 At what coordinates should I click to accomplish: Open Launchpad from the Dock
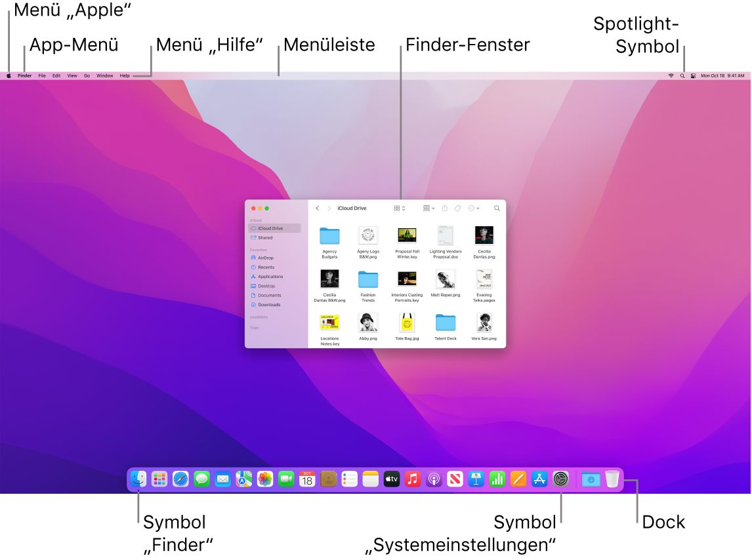(x=159, y=479)
